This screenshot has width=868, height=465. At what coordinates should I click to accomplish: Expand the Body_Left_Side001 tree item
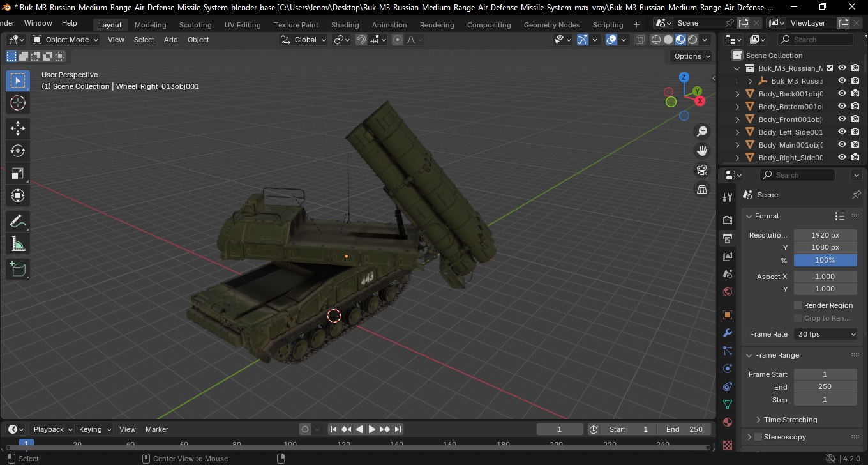(x=738, y=132)
